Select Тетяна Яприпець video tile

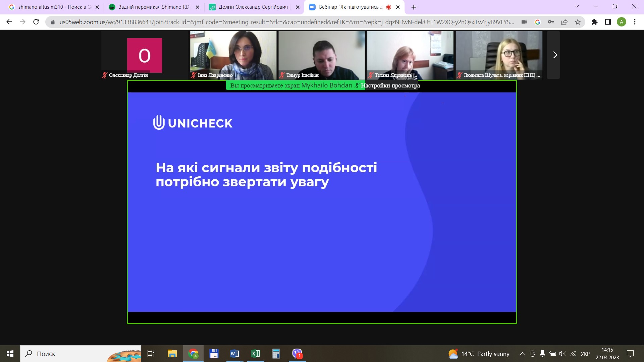click(410, 55)
